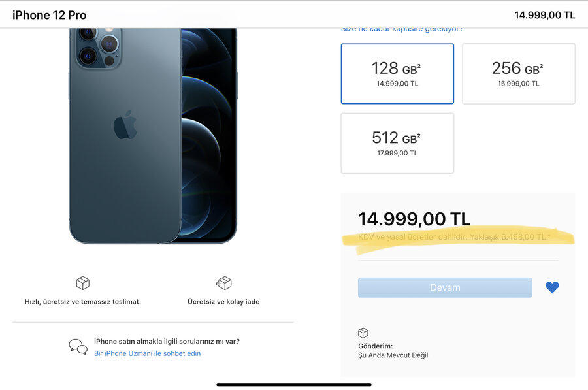The width and height of the screenshot is (588, 390).
Task: Open the 'Size ne kadar kapasite gerekiyor' link
Action: 402,29
